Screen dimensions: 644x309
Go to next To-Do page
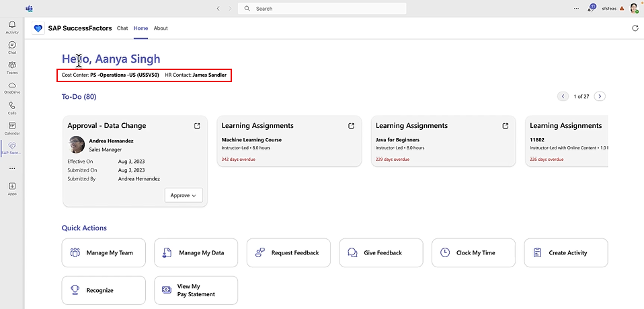tap(600, 96)
